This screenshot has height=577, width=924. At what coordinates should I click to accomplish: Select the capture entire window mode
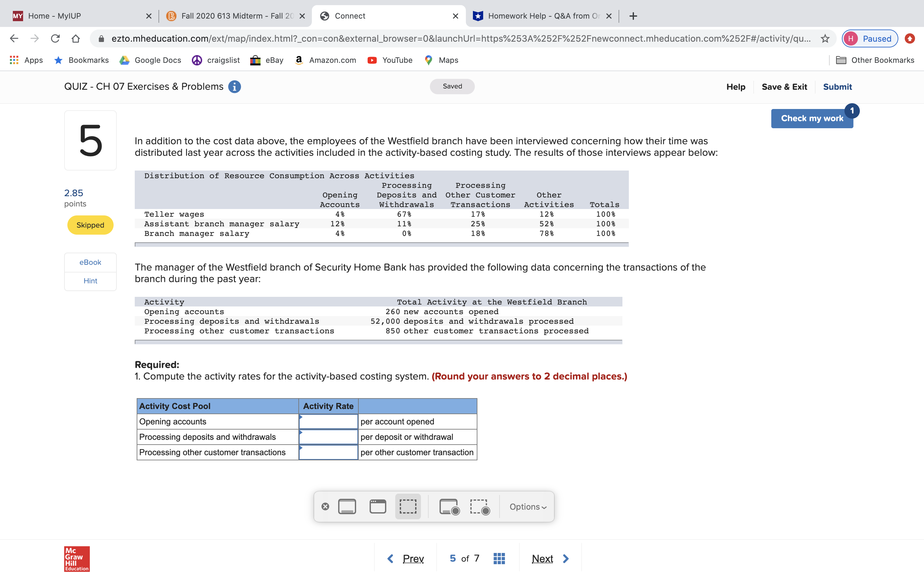pyautogui.click(x=377, y=506)
